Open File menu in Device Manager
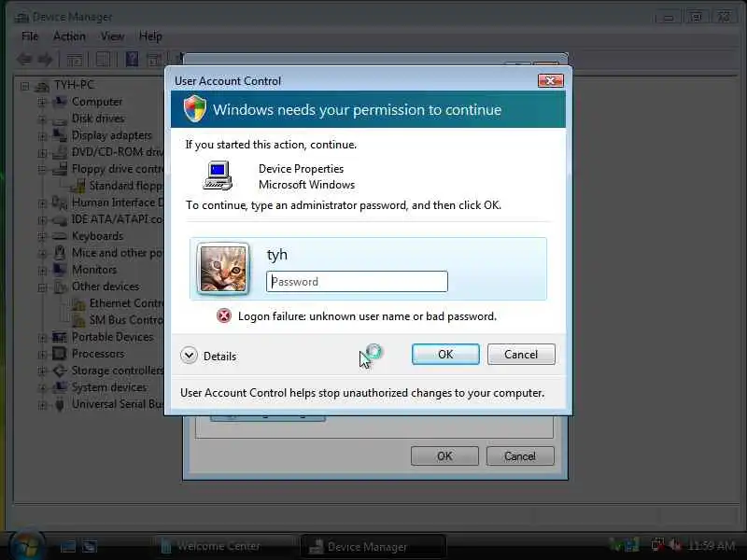 click(x=30, y=36)
